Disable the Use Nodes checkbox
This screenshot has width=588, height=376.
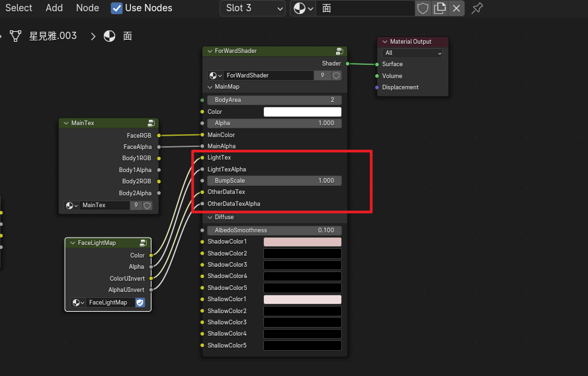coord(116,8)
